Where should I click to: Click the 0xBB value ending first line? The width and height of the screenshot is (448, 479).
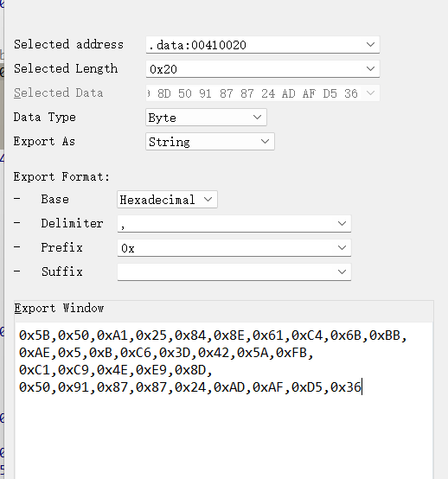tap(385, 335)
